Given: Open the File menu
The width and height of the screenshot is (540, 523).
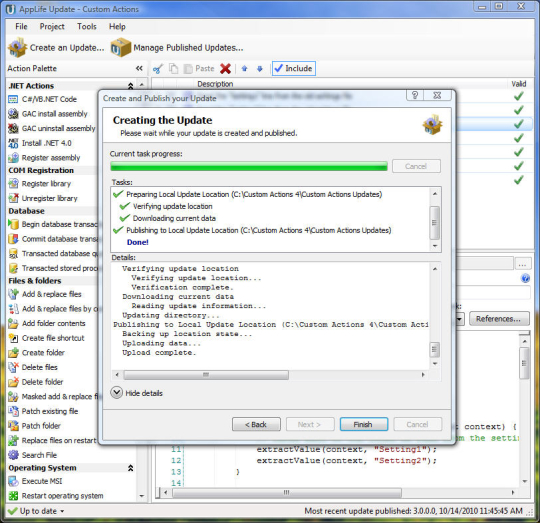Looking at the screenshot, I should (x=21, y=27).
